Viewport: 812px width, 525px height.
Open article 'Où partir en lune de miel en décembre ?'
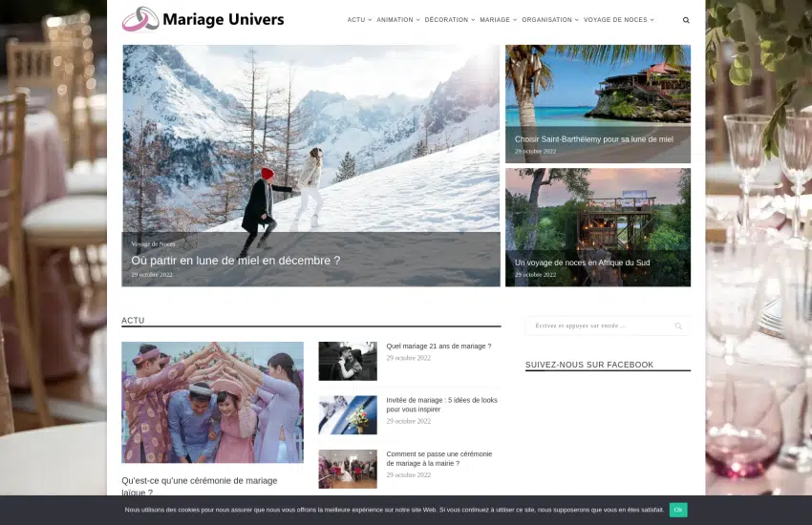click(235, 261)
